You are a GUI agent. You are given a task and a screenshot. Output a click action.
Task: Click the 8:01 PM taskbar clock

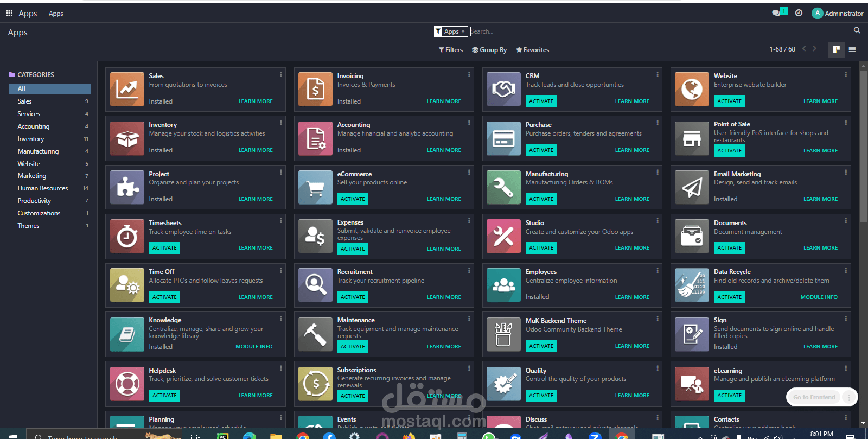coord(821,434)
